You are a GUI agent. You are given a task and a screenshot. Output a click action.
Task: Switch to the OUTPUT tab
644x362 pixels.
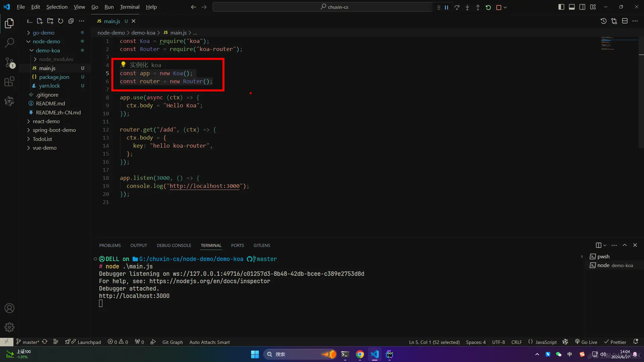click(x=139, y=245)
